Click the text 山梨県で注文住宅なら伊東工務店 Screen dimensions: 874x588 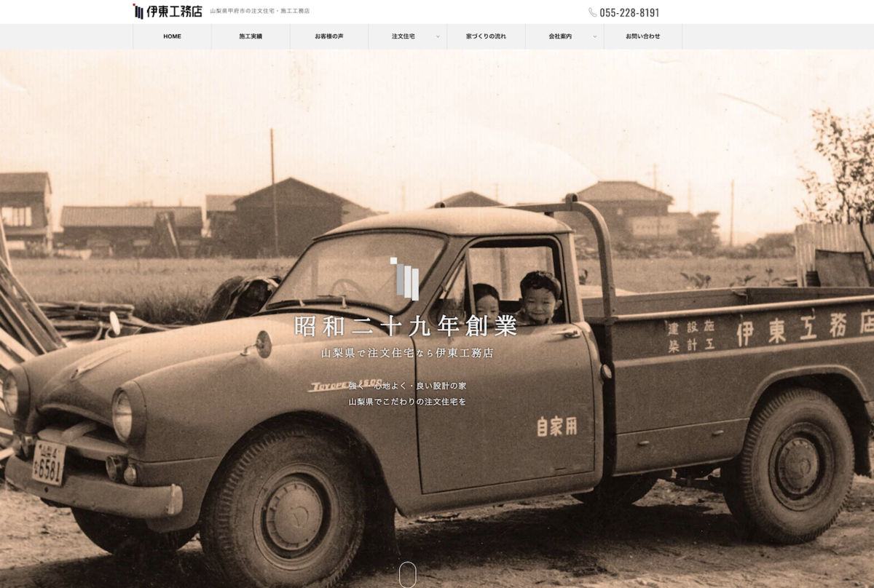pos(407,353)
